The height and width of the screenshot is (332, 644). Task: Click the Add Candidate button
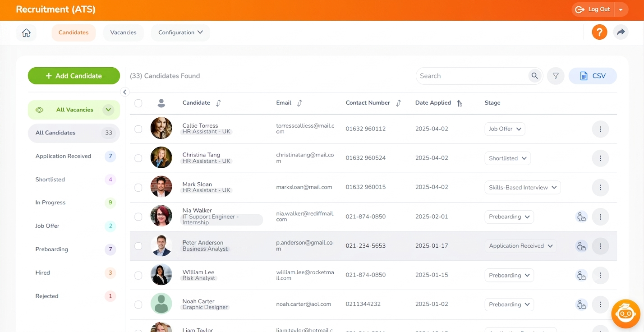click(74, 76)
